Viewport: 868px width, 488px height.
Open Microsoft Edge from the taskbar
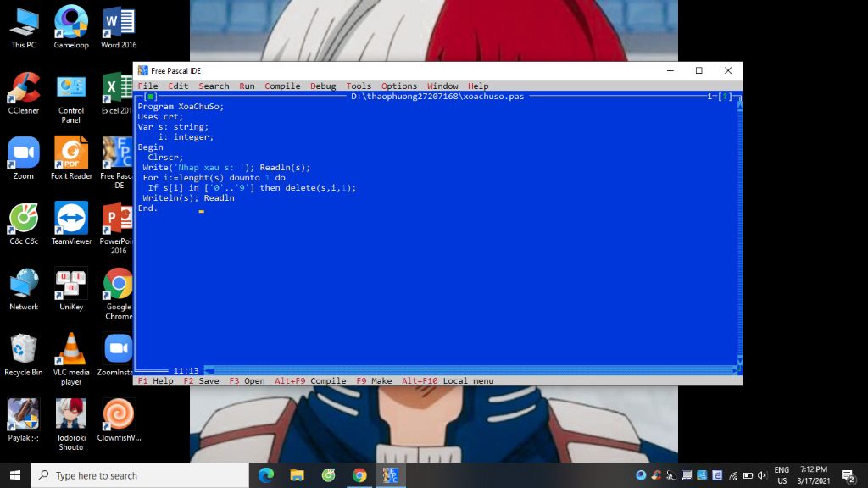pos(266,475)
